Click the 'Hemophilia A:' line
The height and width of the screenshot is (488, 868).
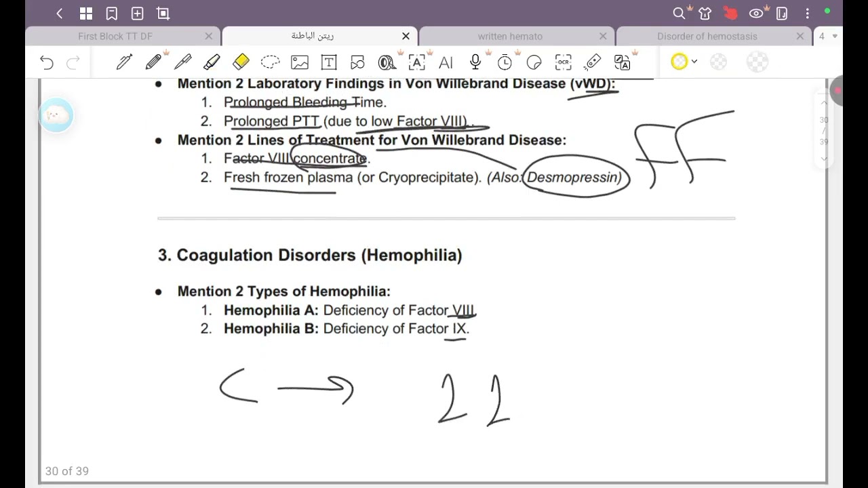pyautogui.click(x=349, y=310)
